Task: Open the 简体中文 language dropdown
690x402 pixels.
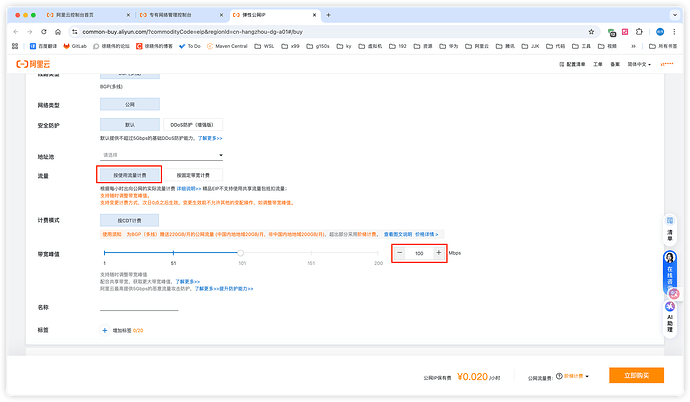Action: 636,63
